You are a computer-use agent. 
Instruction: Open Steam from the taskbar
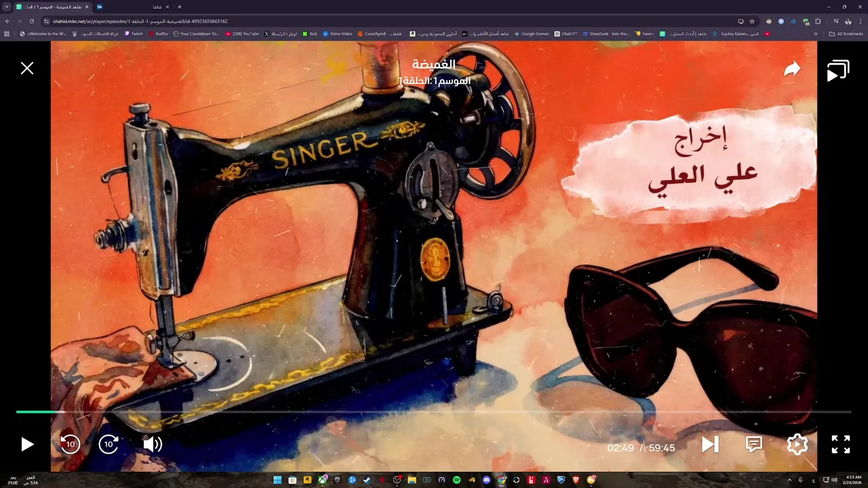coord(367,480)
